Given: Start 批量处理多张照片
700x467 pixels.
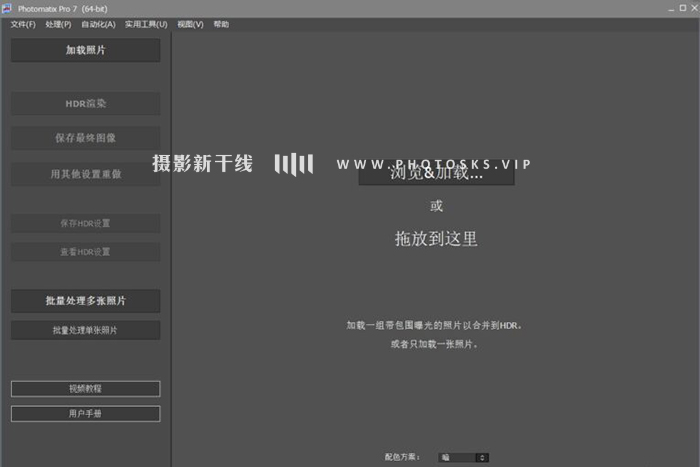Looking at the screenshot, I should click(86, 301).
